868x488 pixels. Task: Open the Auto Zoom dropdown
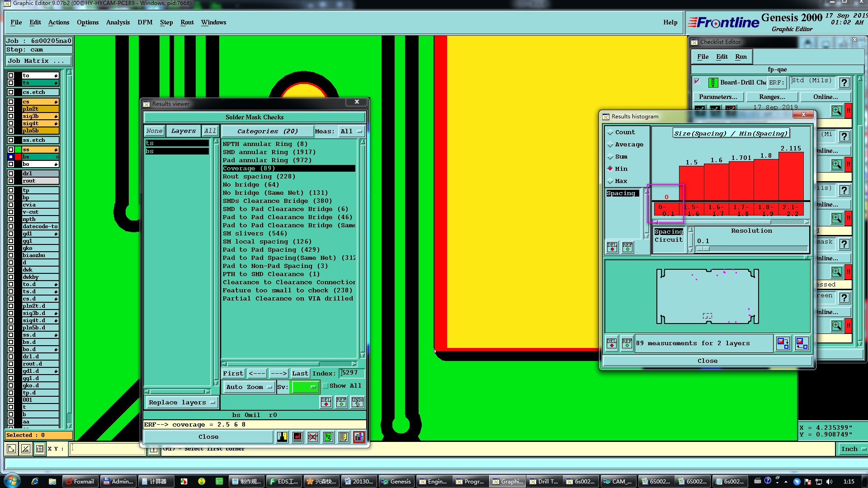pos(249,387)
